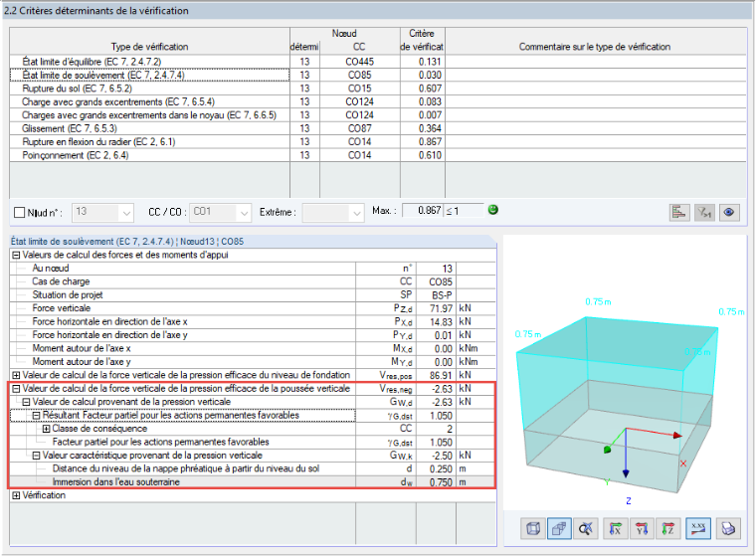Click the zoom reset magnifier icon
The width and height of the screenshot is (756, 557).
pos(586,529)
